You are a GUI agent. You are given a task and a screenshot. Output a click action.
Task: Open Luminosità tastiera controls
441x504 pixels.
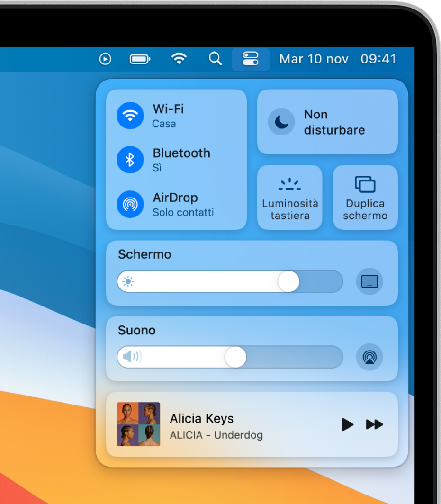pos(289,197)
